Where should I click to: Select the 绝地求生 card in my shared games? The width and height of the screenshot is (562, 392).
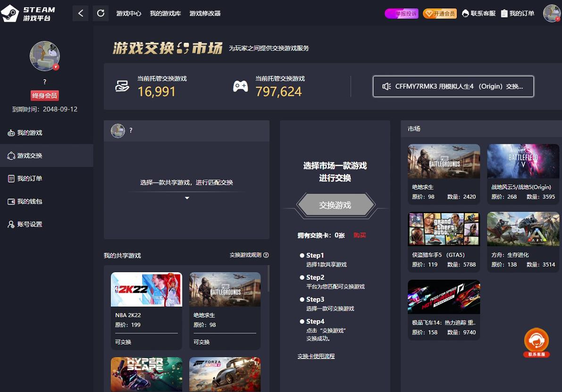click(x=225, y=311)
